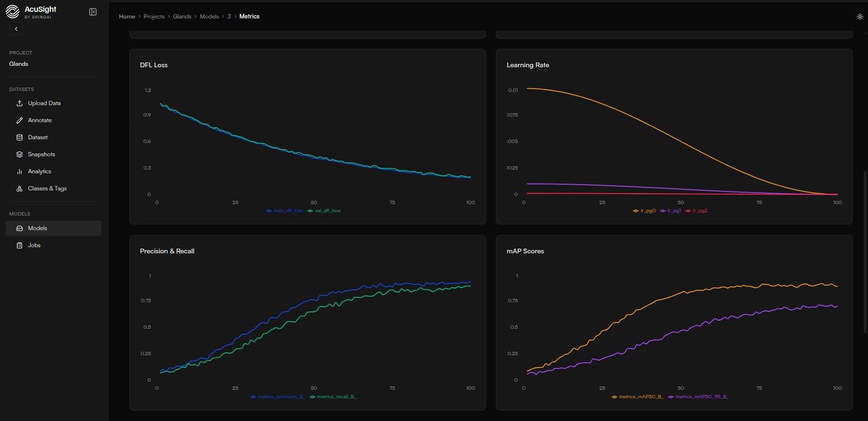The image size is (868, 421).
Task: Open Glands breadcrumb link
Action: coord(182,17)
